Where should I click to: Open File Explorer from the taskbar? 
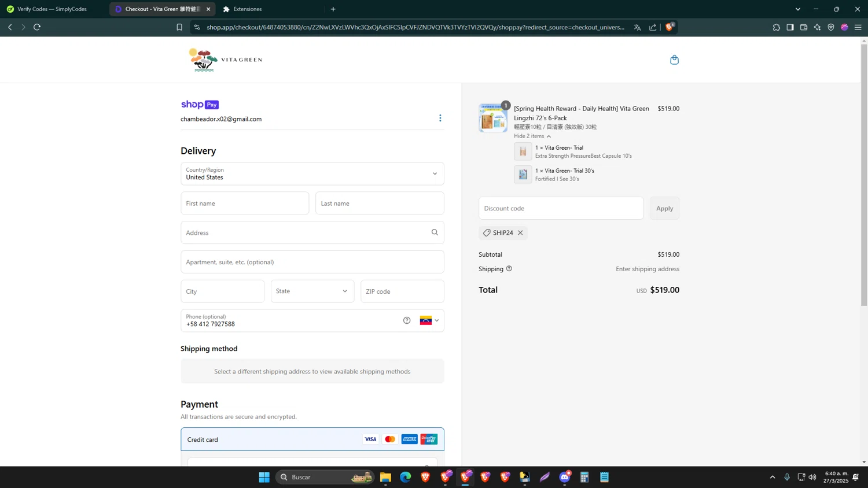click(x=385, y=477)
